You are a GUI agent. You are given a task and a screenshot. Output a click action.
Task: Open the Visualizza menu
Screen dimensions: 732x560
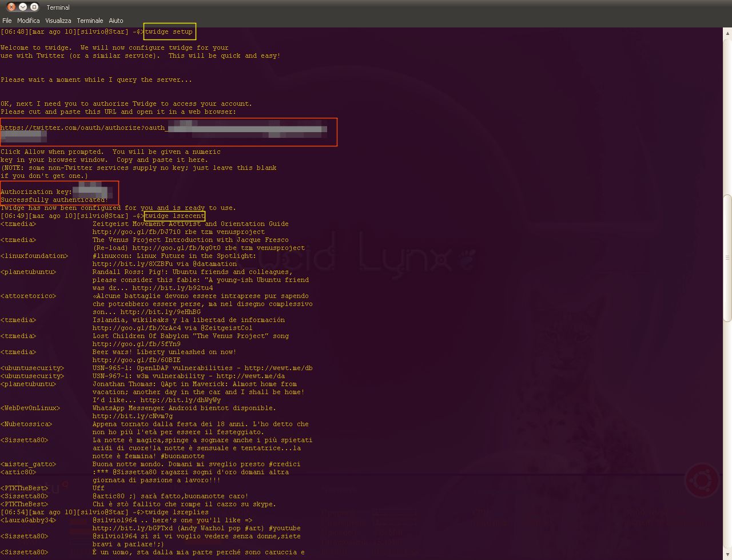point(58,21)
